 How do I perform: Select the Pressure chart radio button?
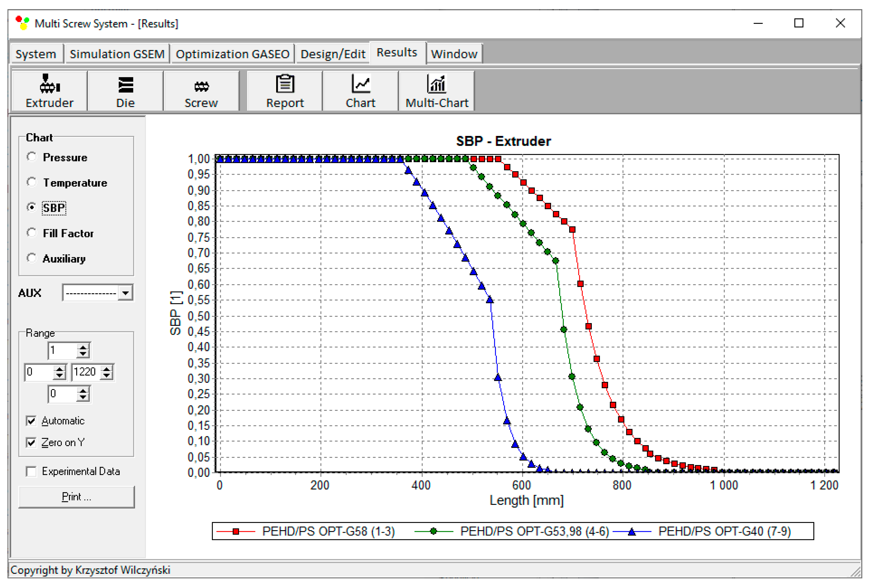tap(32, 157)
